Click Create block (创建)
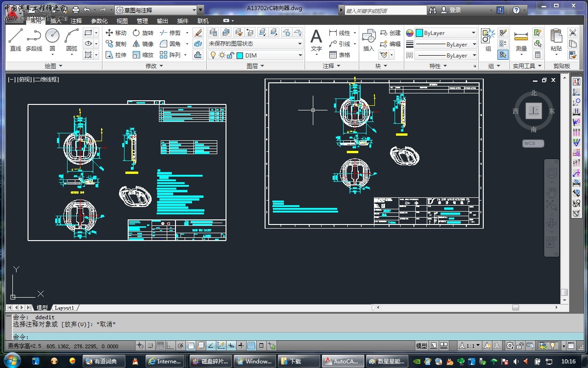This screenshot has height=368, width=588. (390, 33)
